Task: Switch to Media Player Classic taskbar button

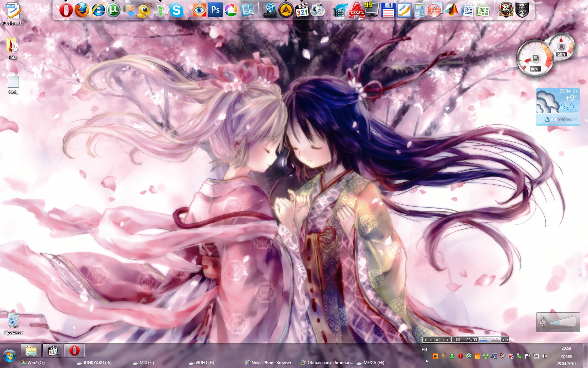Action: (53, 350)
